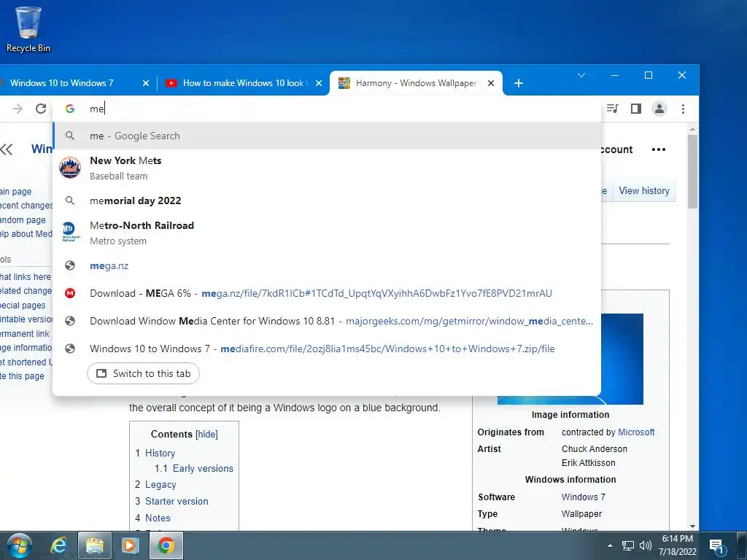Open Windows Media Player taskbar icon
Screen dimensions: 747x560
pyautogui.click(x=130, y=545)
